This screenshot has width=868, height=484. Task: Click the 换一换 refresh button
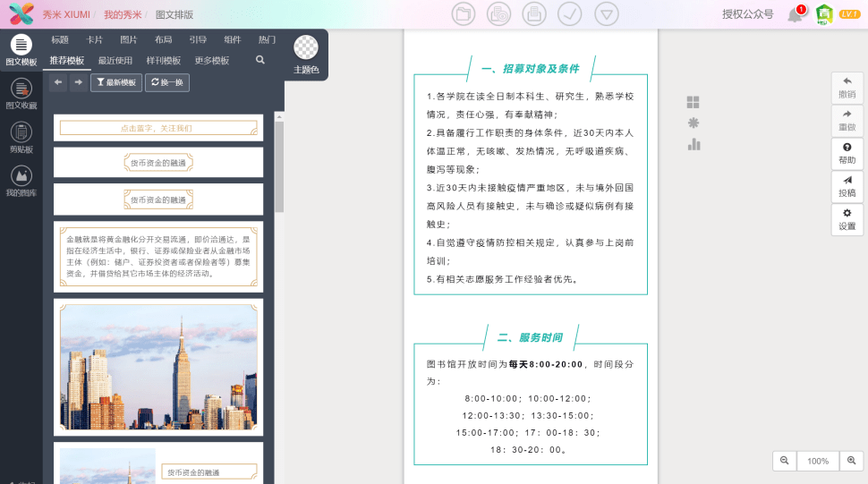pos(167,82)
